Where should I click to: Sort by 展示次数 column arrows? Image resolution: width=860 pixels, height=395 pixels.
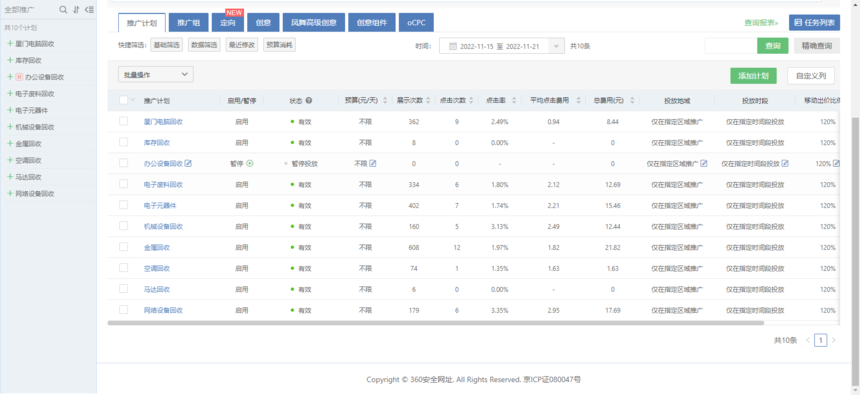[x=428, y=100]
